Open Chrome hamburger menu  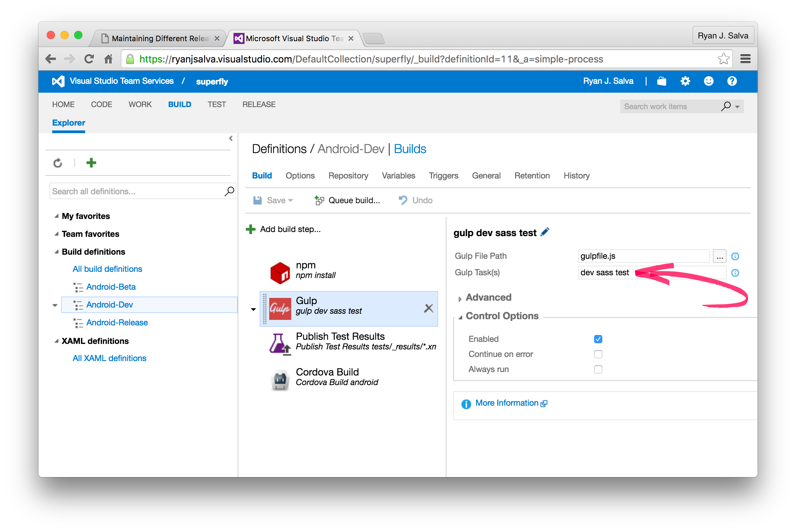(x=745, y=59)
